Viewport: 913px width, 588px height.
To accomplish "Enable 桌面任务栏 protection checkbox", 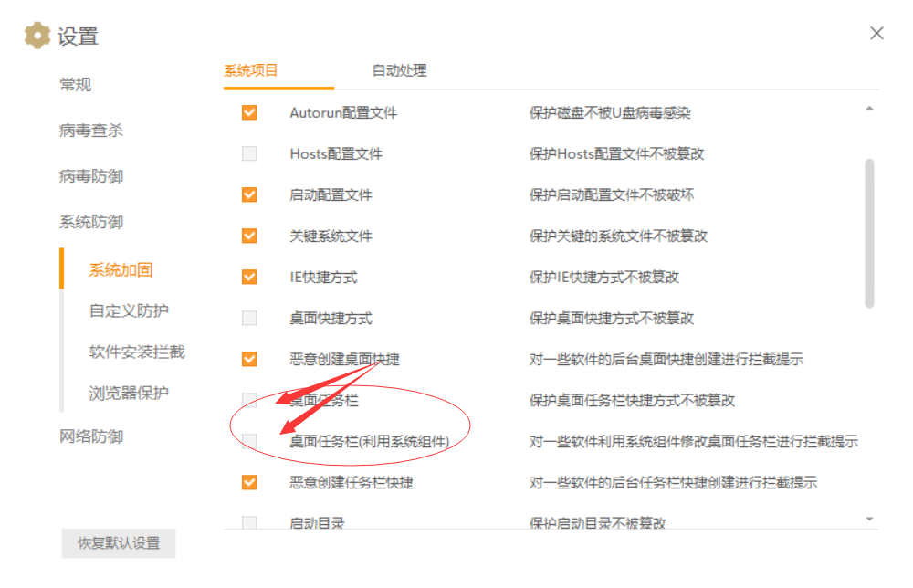I will [248, 400].
